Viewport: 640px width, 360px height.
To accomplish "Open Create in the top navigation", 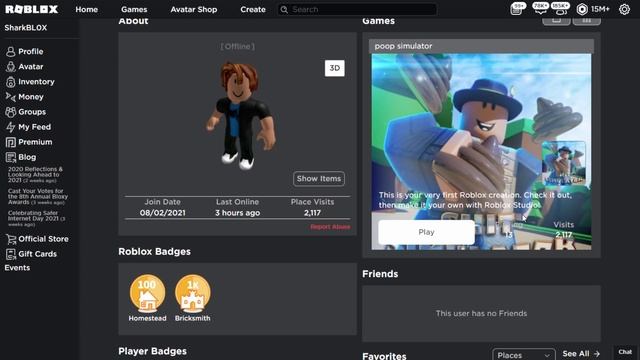I will (253, 9).
